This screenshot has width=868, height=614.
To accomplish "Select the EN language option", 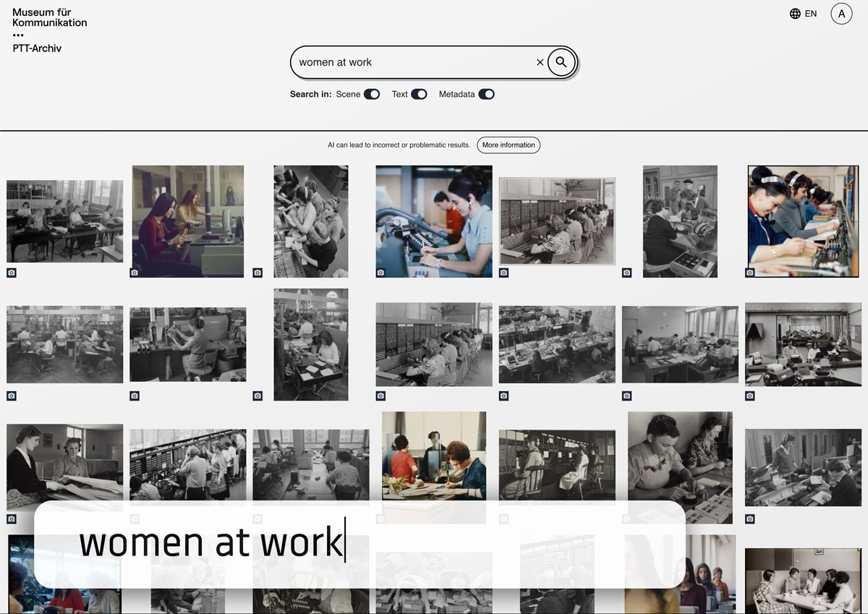I will tap(811, 13).
